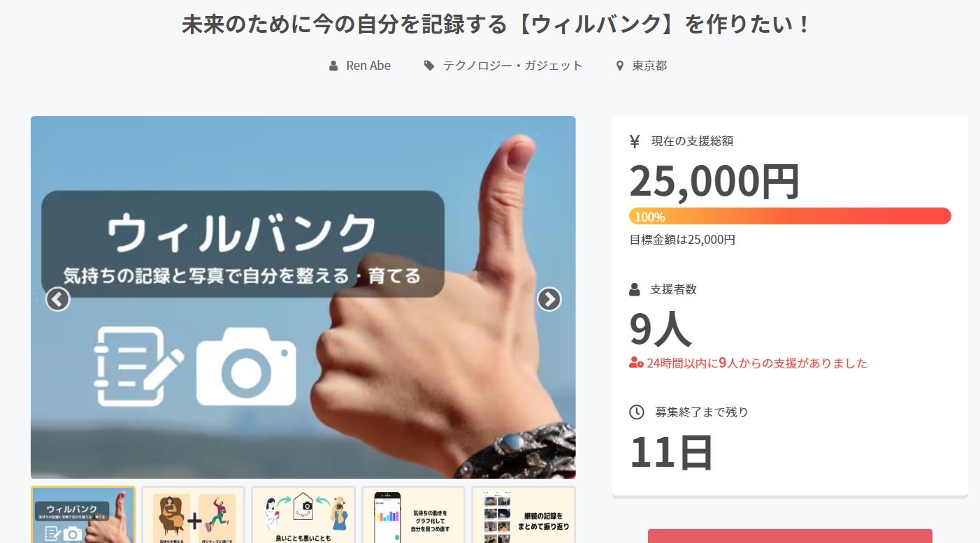Click the clock icon beside 募集終了まで残り
The width and height of the screenshot is (980, 543).
pyautogui.click(x=636, y=412)
